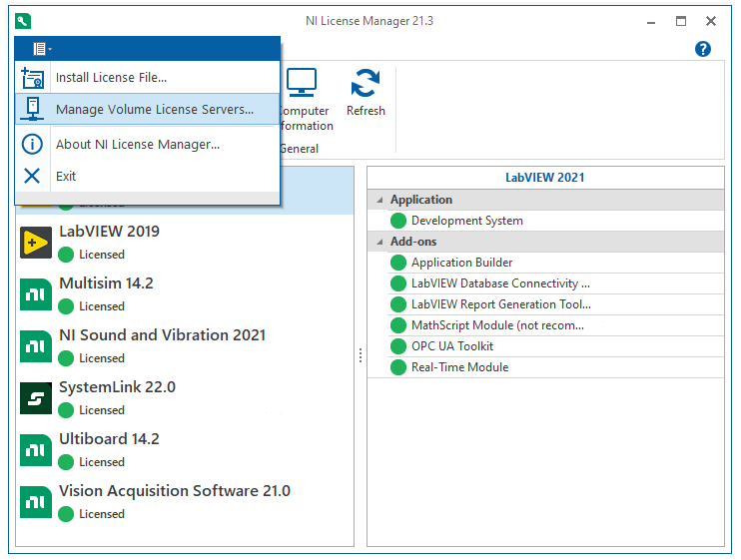Image resolution: width=741 pixels, height=560 pixels.
Task: Select the SystemLink 22.0 product icon
Action: (x=36, y=398)
